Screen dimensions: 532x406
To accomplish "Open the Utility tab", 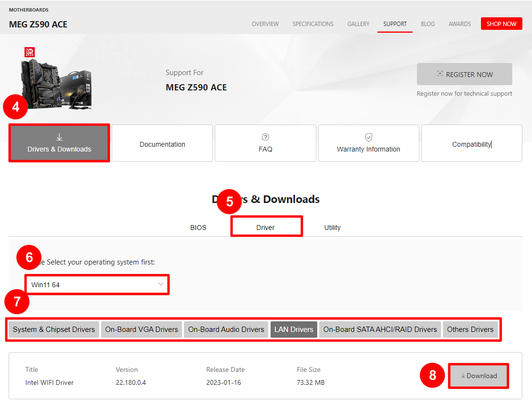I will click(332, 228).
